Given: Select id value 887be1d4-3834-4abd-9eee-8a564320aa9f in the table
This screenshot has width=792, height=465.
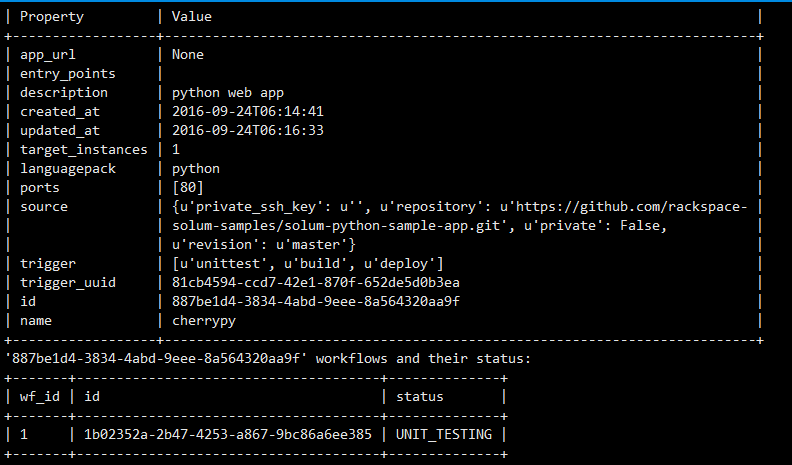Looking at the screenshot, I should [316, 302].
